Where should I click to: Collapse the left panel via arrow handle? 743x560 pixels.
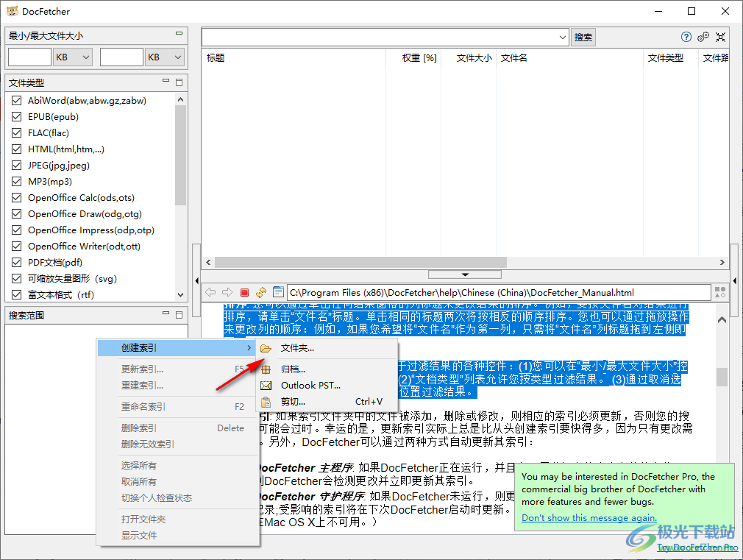point(196,280)
